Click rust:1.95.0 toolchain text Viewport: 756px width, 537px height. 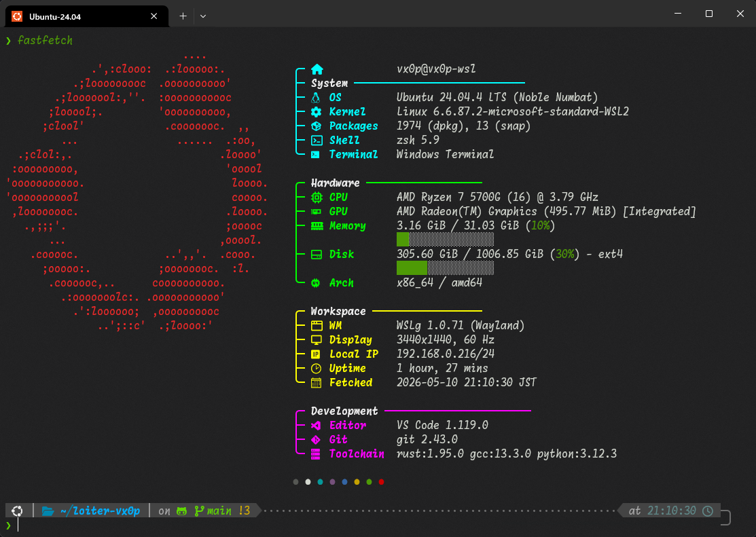click(430, 454)
